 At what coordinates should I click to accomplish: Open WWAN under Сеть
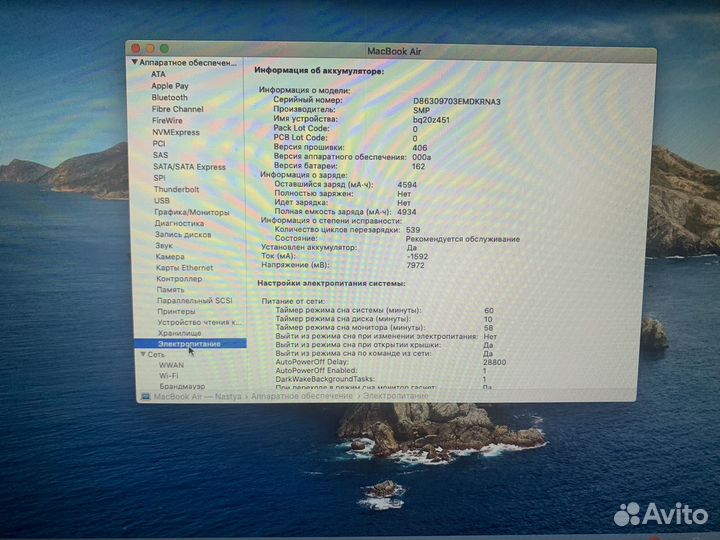(x=171, y=365)
